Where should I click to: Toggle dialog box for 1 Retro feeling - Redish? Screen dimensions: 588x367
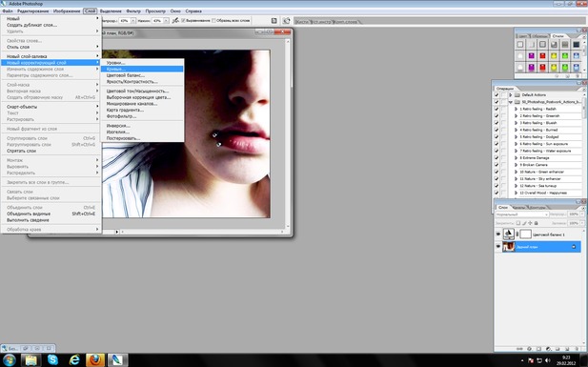504,109
